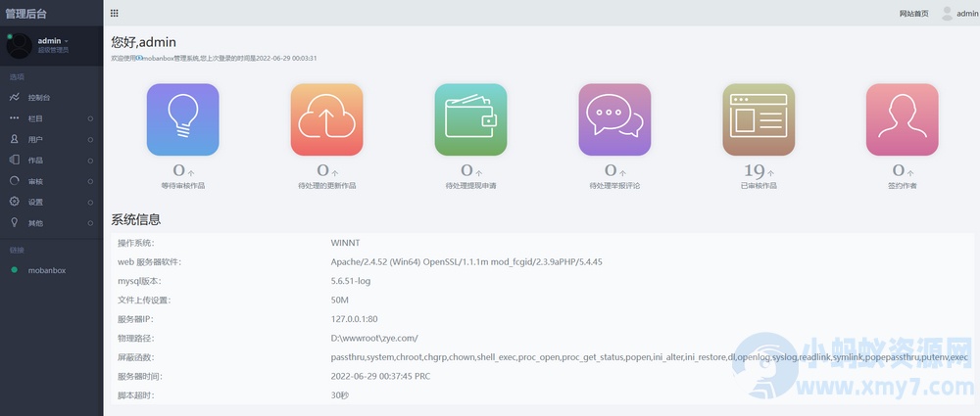Click the 超级管理员 role text in sidebar
This screenshot has height=416, width=980.
coord(53,50)
